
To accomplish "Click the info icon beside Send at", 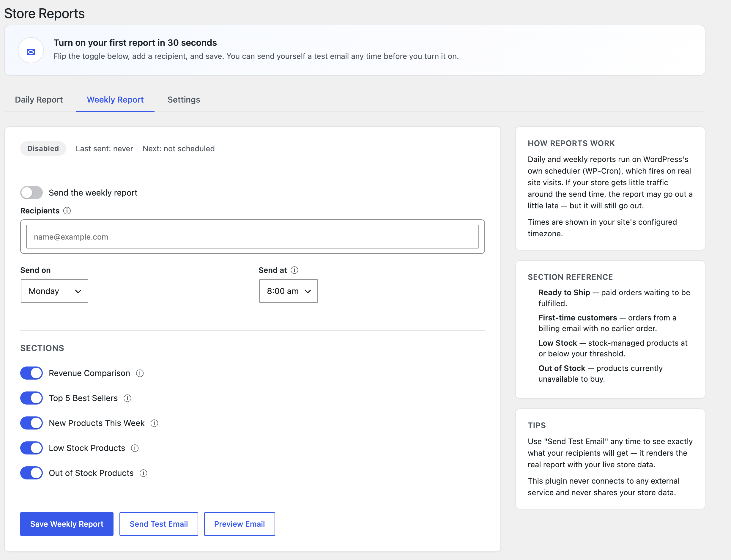I will click(294, 270).
